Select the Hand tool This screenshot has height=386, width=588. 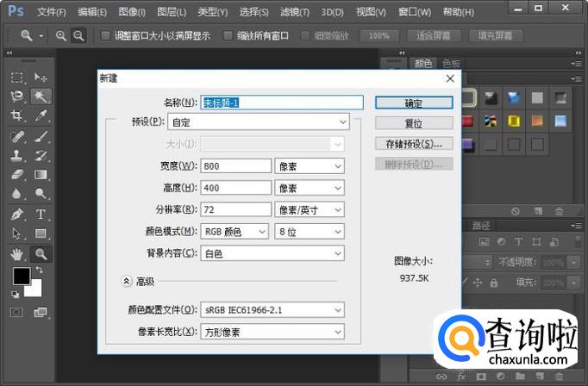pyautogui.click(x=17, y=254)
